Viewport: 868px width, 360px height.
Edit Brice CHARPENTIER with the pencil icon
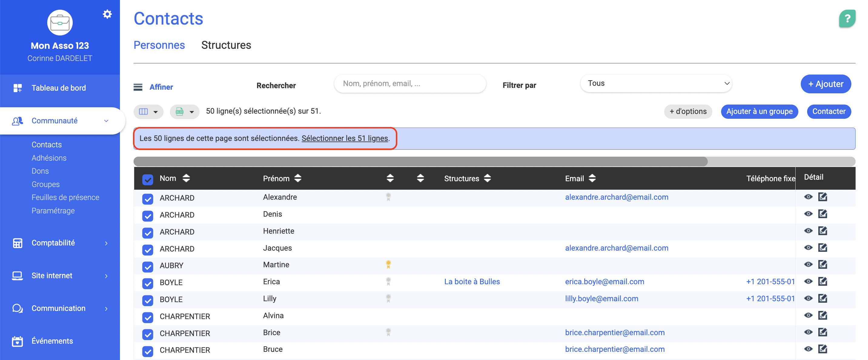[823, 332]
